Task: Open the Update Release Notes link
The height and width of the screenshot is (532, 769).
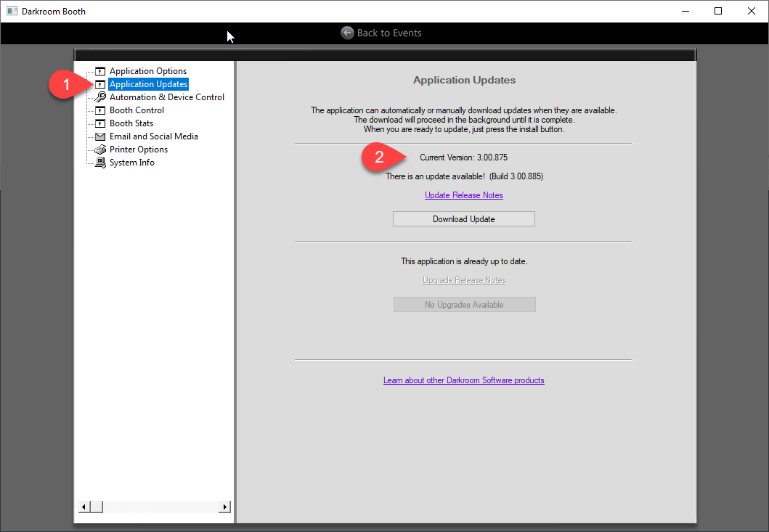Action: pos(464,195)
